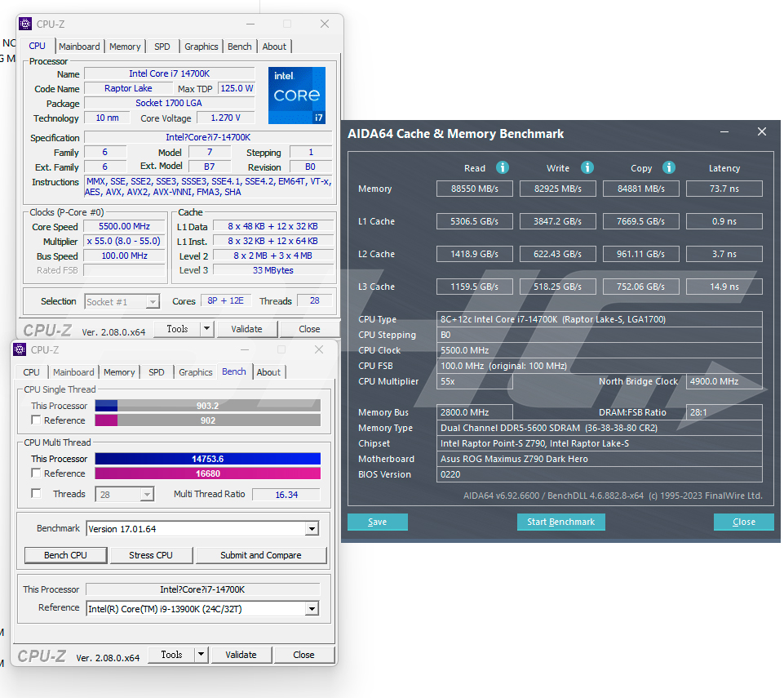
Task: Click the info icon next to Copy
Action: click(669, 167)
